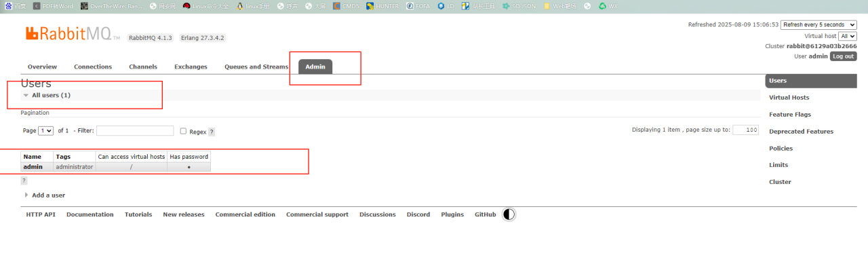Screen dimensions: 868x262
Task: Open the HUNTER bookmark
Action: tap(383, 5)
